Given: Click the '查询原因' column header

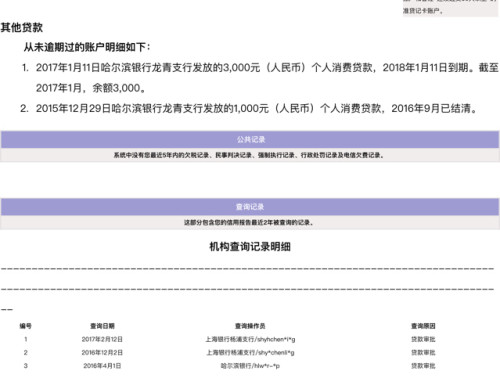Looking at the screenshot, I should click(423, 326).
